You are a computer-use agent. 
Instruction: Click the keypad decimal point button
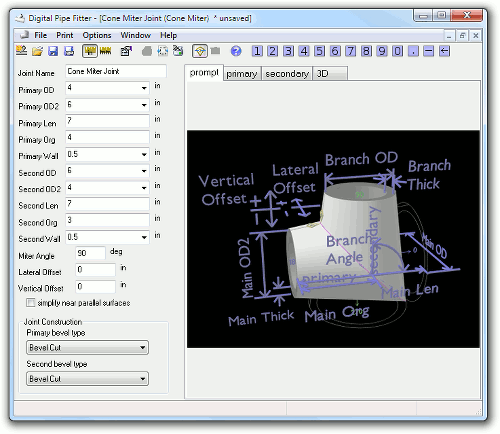[x=413, y=51]
